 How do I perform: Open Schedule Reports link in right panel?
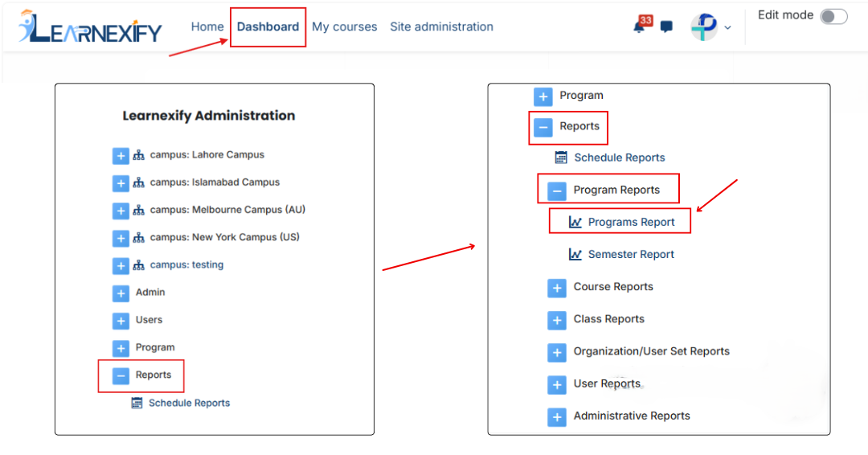(x=620, y=158)
